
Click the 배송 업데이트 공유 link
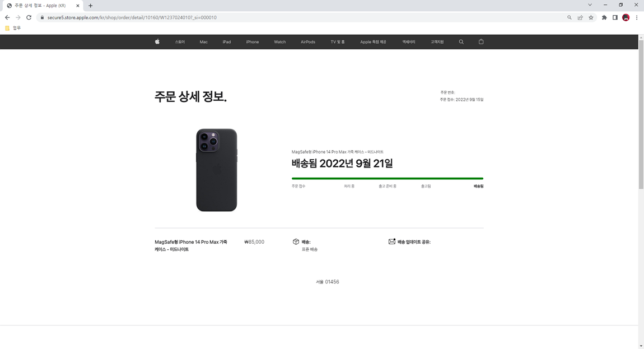(x=414, y=242)
